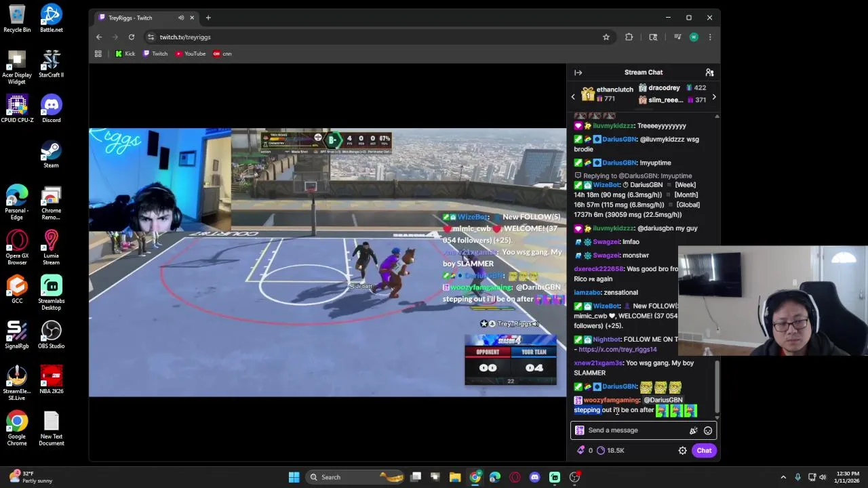Click Swagzei username on the lmfao message
This screenshot has width=868, height=488.
point(606,242)
